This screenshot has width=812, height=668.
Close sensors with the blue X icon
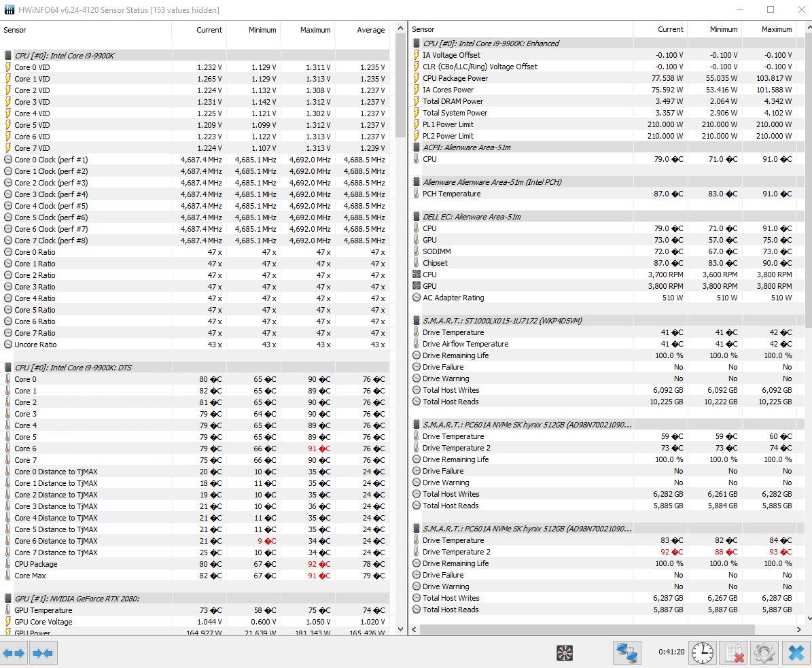coord(796,653)
